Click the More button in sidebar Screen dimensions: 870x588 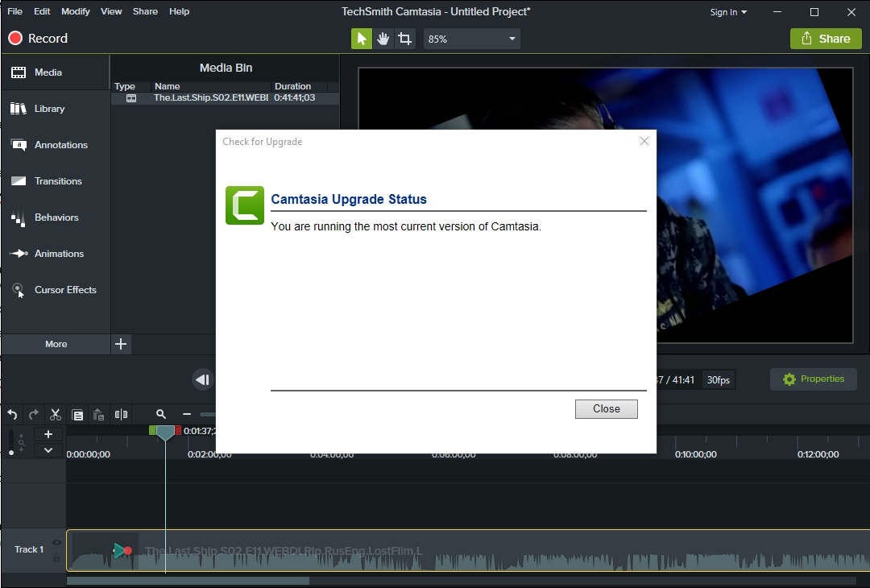coord(56,344)
